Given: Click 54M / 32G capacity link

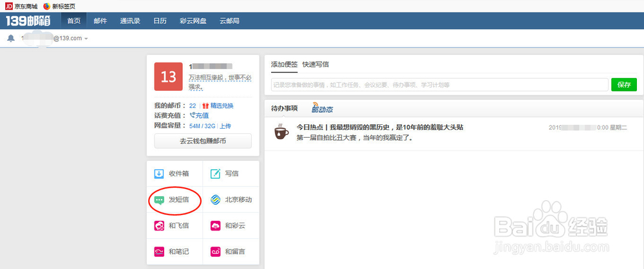Looking at the screenshot, I should point(202,125).
